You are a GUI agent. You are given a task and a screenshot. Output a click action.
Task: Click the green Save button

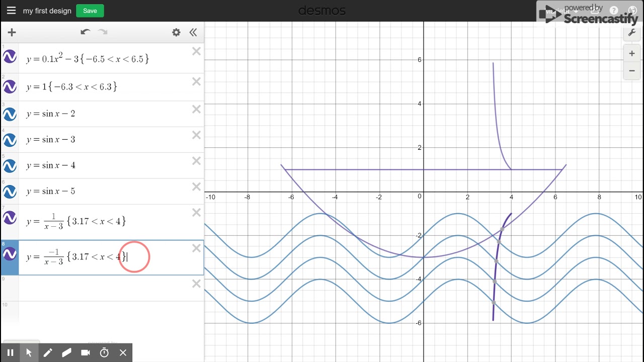click(90, 11)
